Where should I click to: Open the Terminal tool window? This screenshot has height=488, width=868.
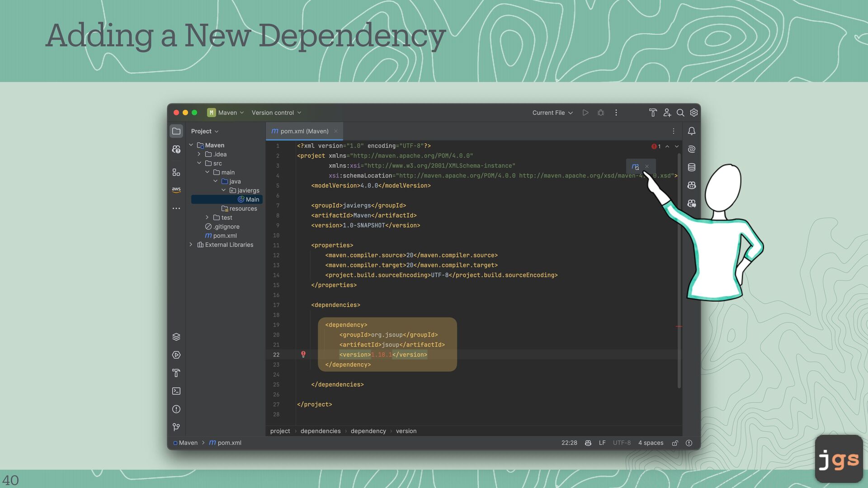(x=176, y=391)
